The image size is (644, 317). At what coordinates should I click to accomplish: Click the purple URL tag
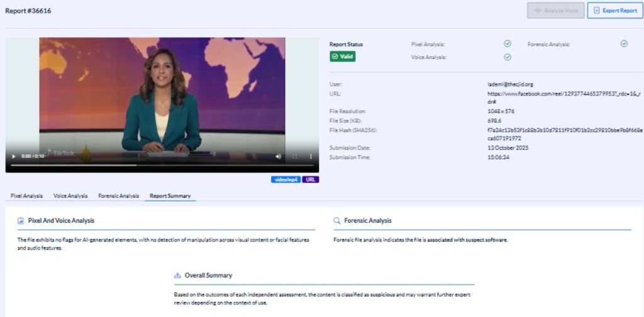[311, 179]
